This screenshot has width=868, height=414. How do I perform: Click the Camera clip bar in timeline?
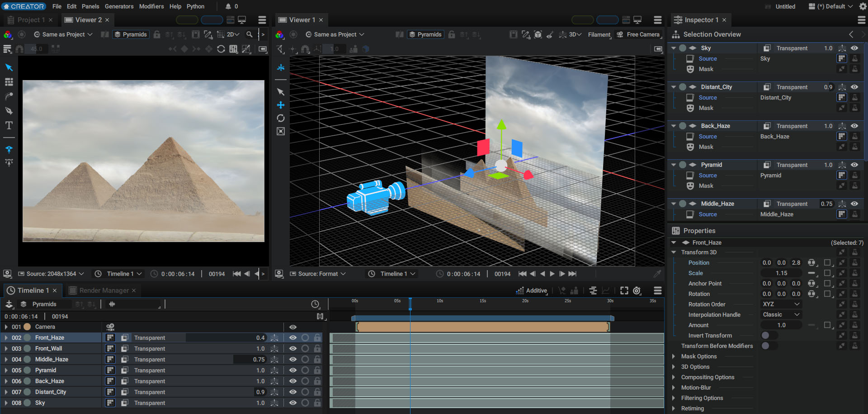(x=483, y=327)
